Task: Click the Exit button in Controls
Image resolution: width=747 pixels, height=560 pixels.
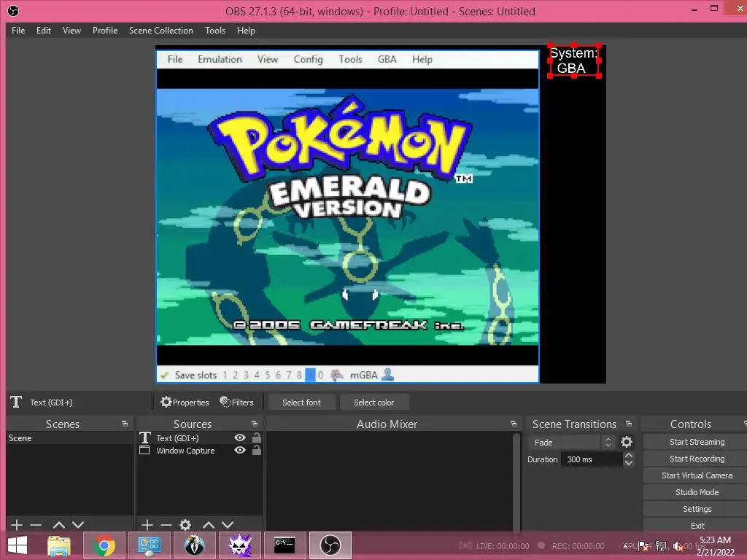Action: [697, 525]
